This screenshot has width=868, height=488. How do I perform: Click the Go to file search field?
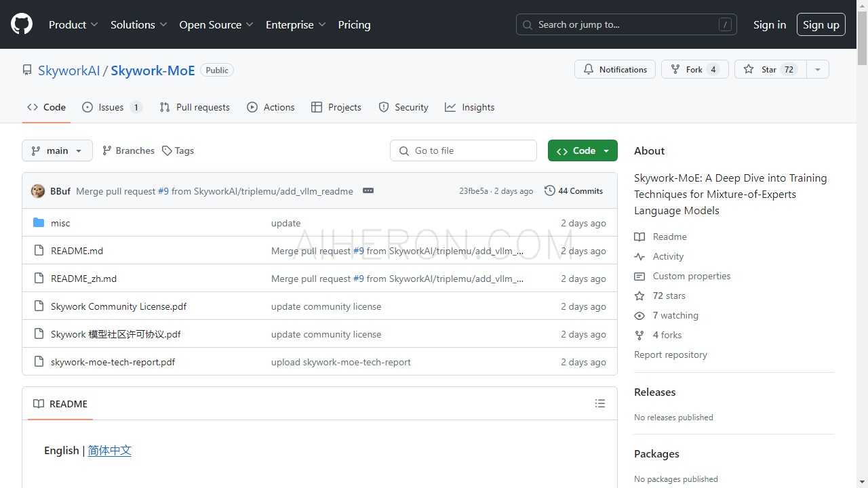click(463, 150)
